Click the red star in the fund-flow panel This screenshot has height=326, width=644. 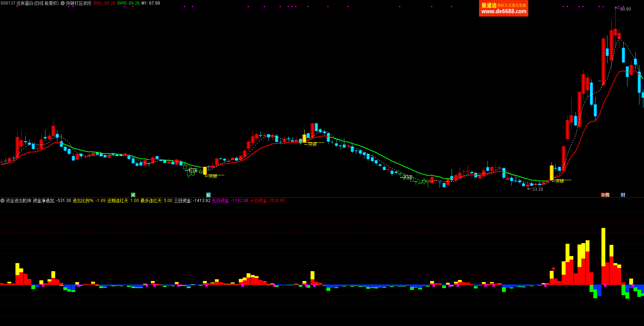pos(553,268)
